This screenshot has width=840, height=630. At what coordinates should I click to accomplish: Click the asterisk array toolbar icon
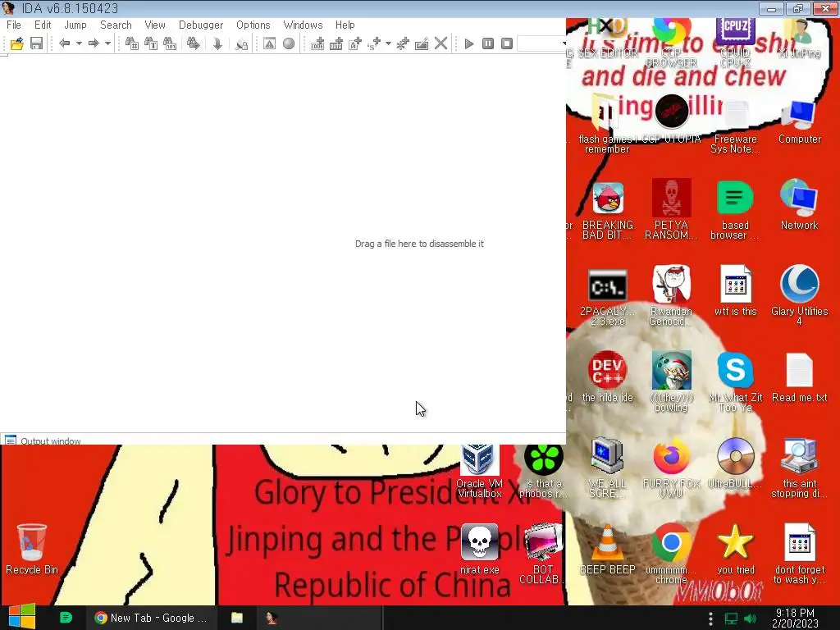pos(403,43)
